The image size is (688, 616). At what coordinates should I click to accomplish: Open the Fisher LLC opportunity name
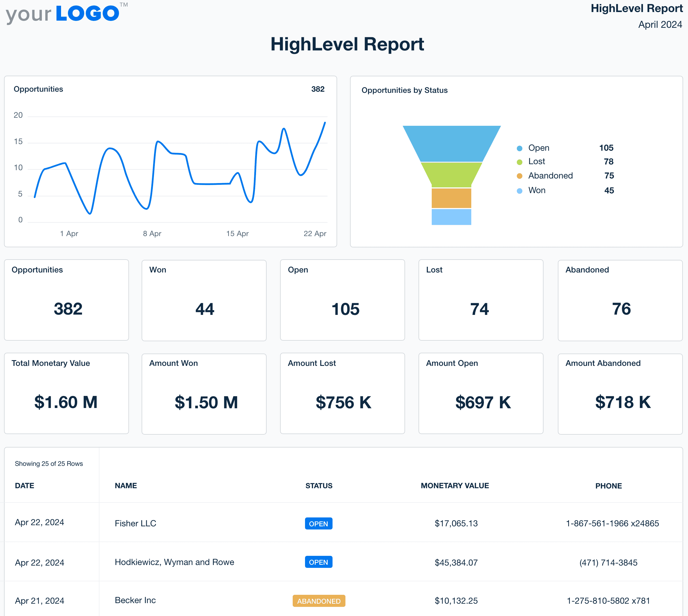(135, 523)
